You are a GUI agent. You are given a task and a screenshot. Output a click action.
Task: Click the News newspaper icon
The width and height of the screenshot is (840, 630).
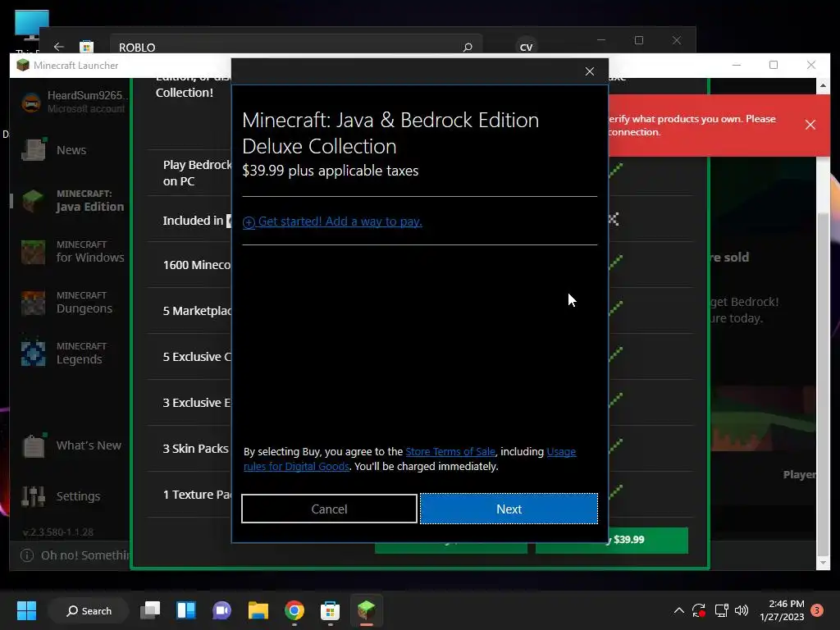(x=33, y=150)
